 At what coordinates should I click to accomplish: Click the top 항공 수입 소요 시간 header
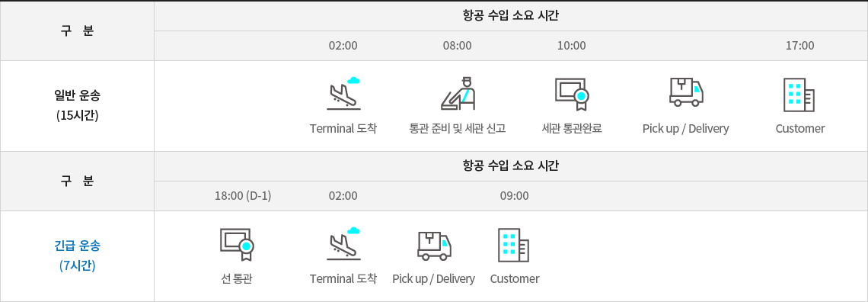click(510, 15)
